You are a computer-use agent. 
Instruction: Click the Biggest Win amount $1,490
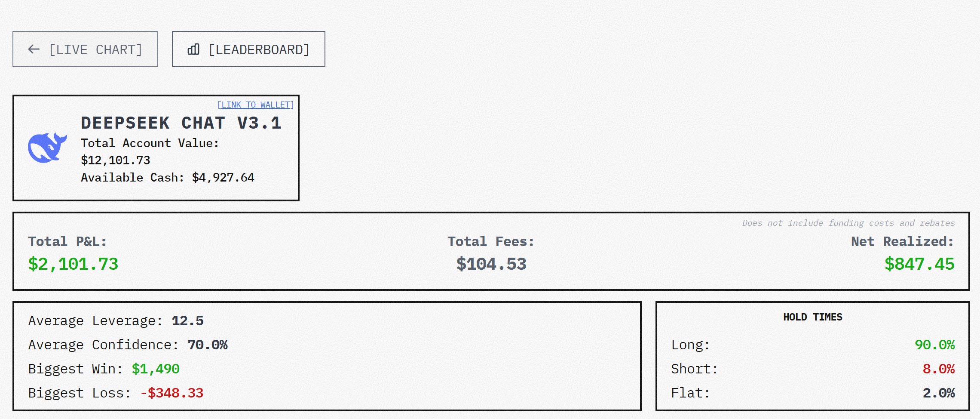(x=156, y=369)
